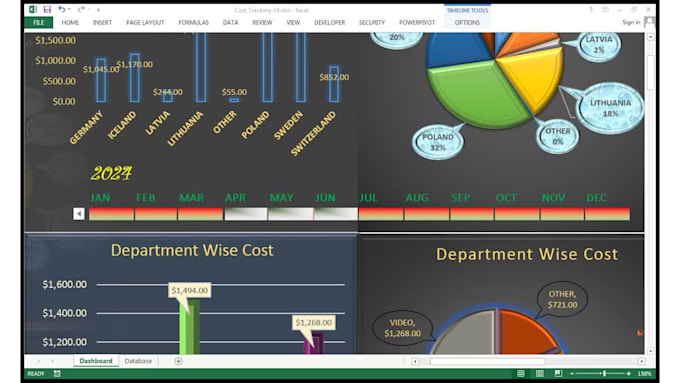
Task: Click the timeline scroll-left arrow button
Action: (x=79, y=214)
